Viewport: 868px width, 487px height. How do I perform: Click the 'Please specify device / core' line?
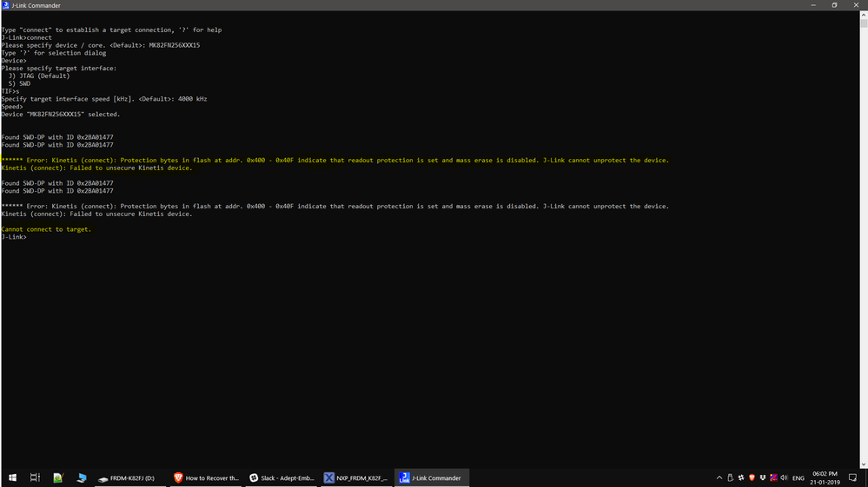[100, 45]
